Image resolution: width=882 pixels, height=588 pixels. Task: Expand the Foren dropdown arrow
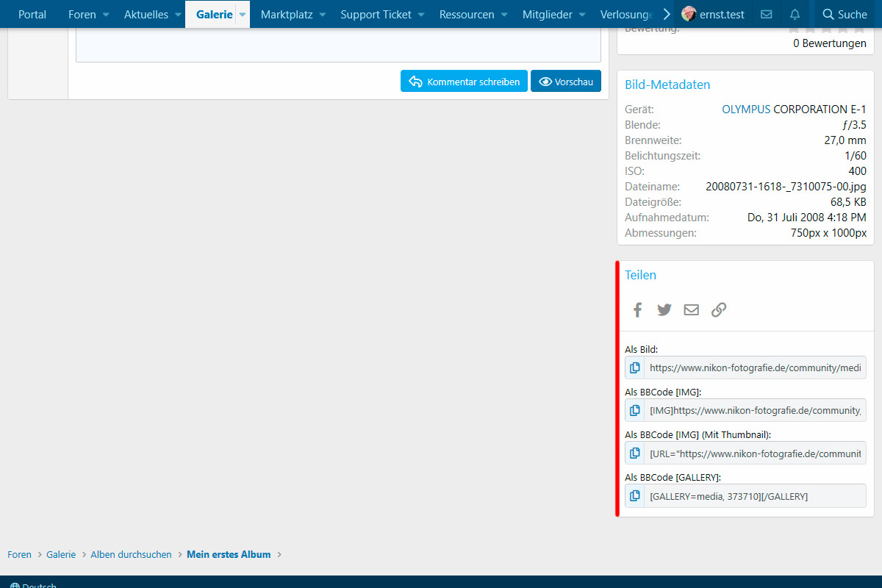click(106, 15)
